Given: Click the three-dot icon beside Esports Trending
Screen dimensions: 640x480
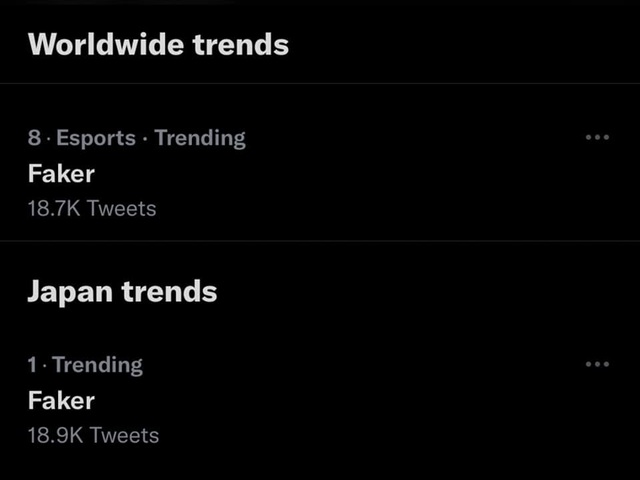Looking at the screenshot, I should [x=597, y=138].
